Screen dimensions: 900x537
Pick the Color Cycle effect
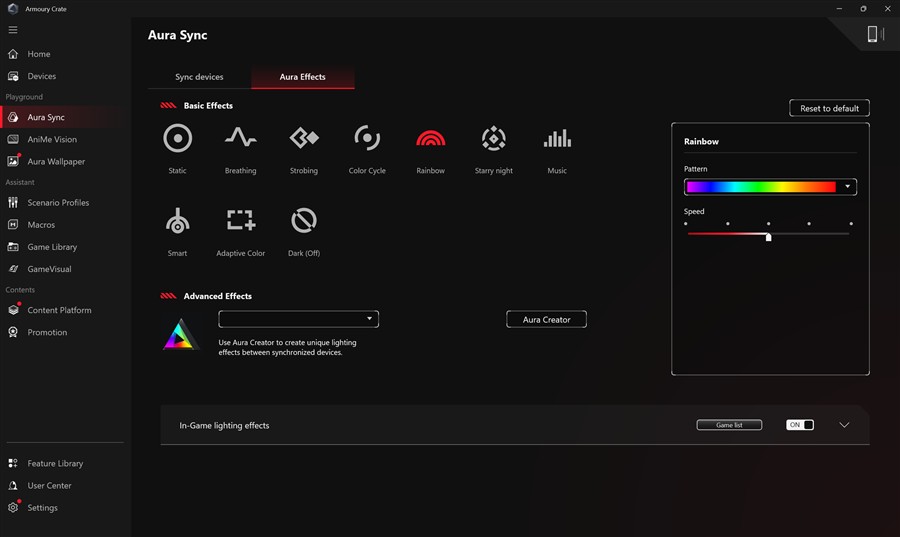pos(367,139)
